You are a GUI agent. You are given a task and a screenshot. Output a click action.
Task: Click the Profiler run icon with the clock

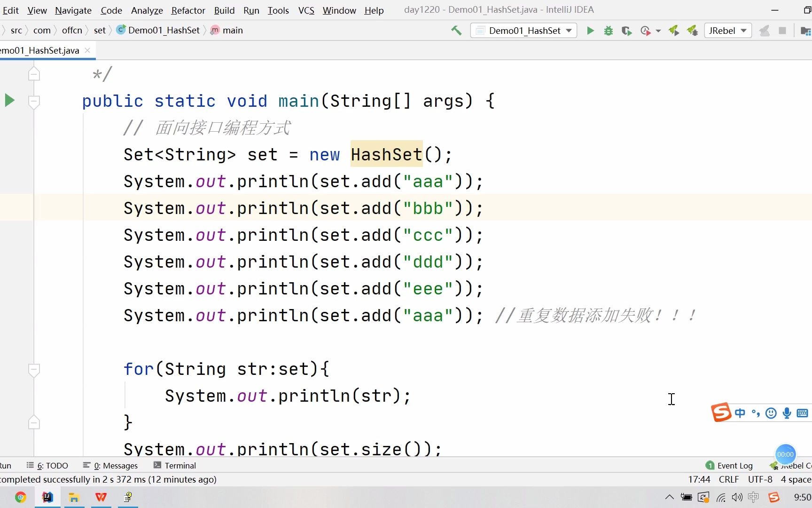tap(646, 31)
